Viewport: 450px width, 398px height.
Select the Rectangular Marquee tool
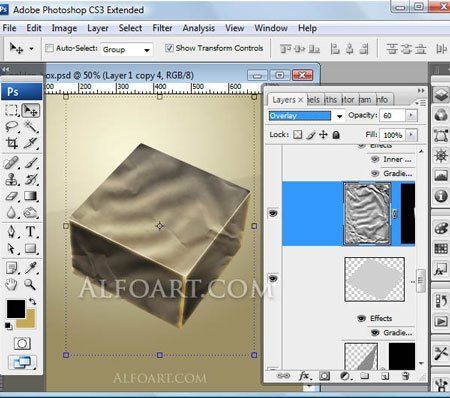coord(12,110)
